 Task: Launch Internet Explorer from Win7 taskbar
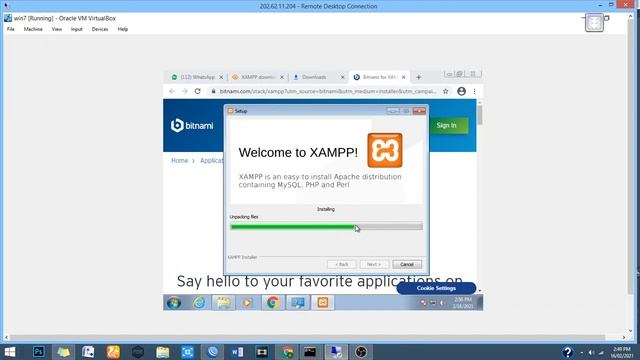click(x=199, y=302)
